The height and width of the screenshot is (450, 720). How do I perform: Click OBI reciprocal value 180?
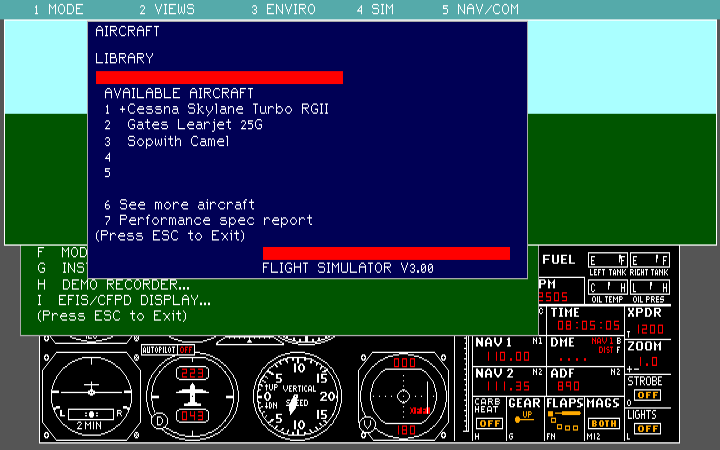pos(404,430)
